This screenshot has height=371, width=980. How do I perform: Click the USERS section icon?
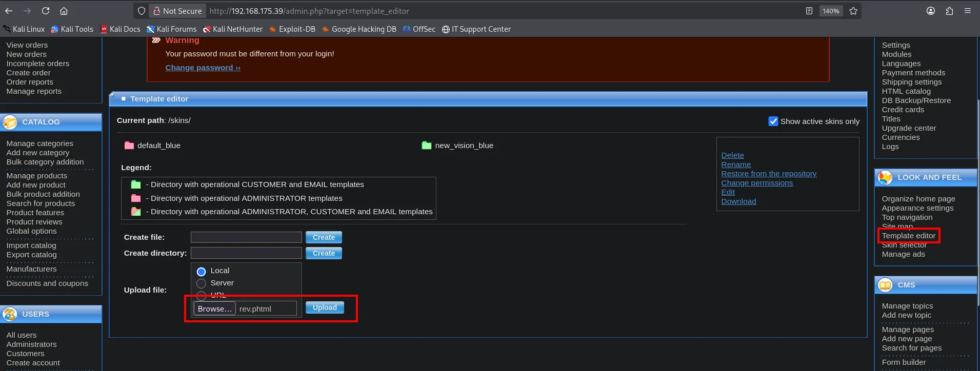pyautogui.click(x=10, y=314)
